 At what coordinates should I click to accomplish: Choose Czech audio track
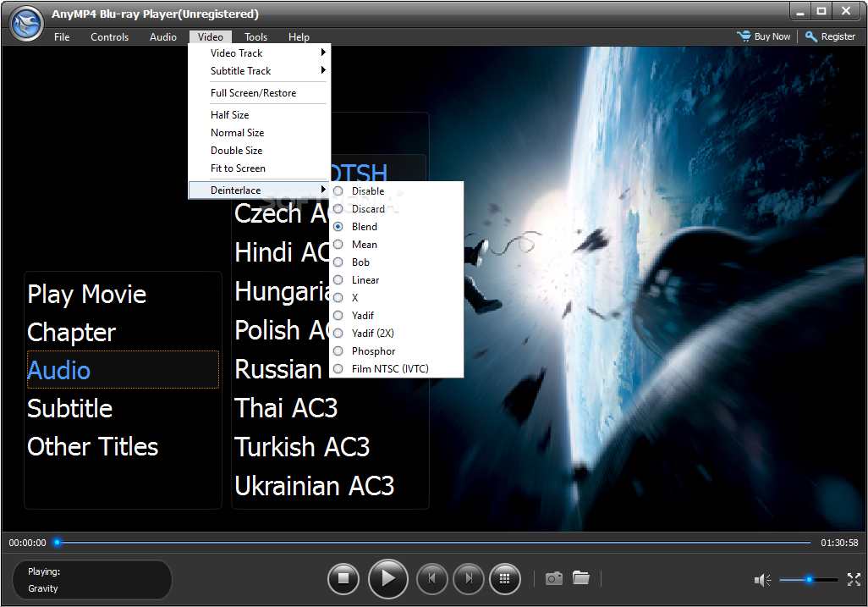(282, 214)
